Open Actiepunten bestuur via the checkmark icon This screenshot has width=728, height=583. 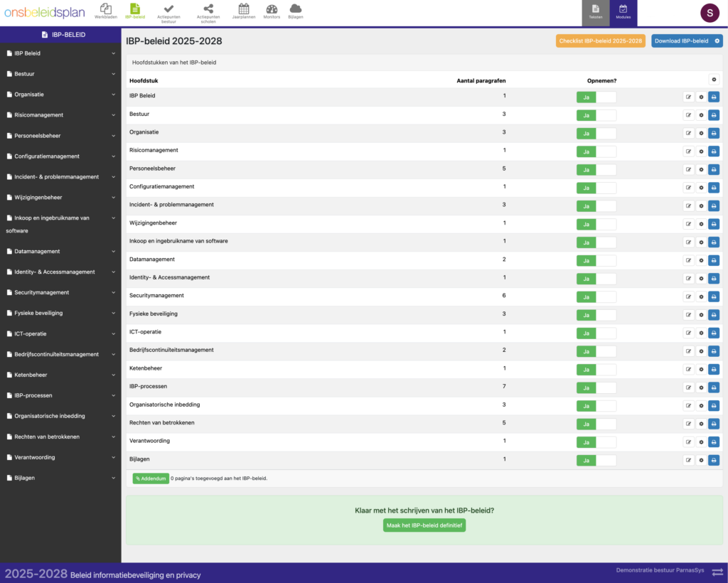[168, 10]
